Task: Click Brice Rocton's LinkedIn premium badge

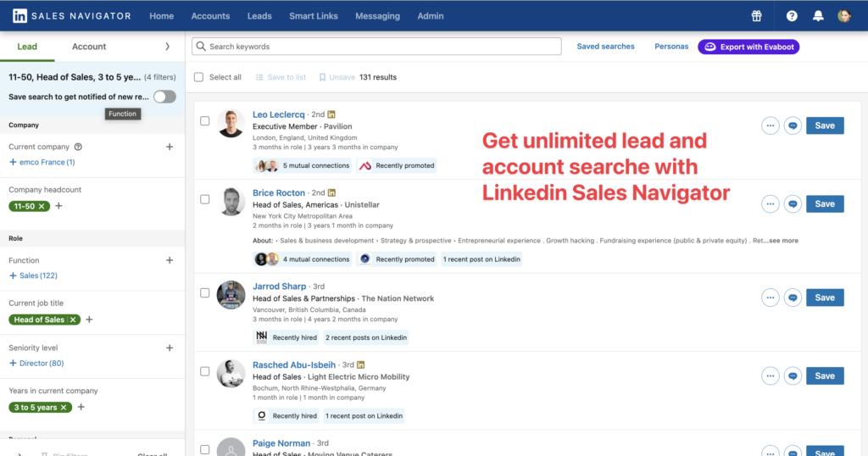Action: (x=331, y=192)
